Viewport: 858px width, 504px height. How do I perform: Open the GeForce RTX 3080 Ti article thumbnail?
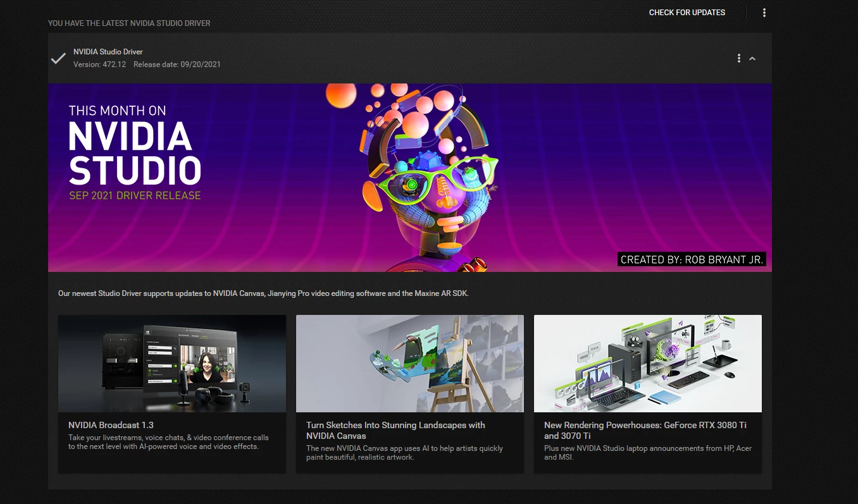pyautogui.click(x=648, y=364)
